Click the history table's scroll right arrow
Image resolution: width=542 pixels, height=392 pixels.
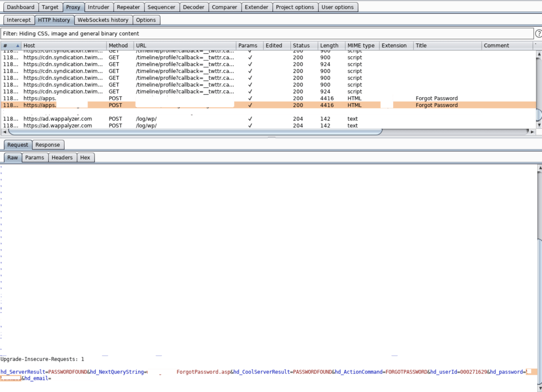(532, 132)
